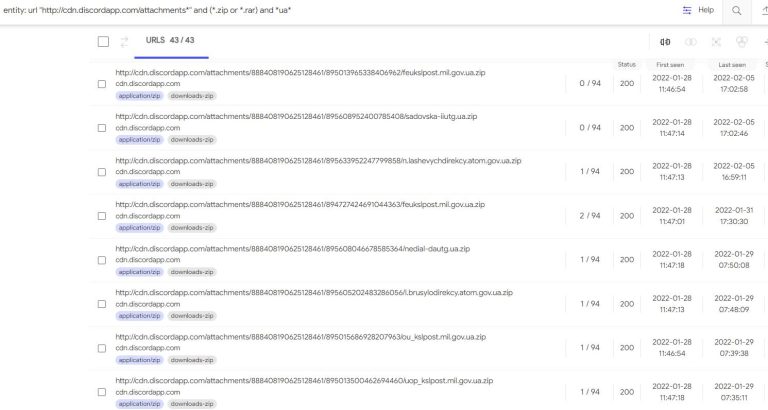Open the VT Graph nodes icon
Screen dimensions: 768x410
click(716, 42)
